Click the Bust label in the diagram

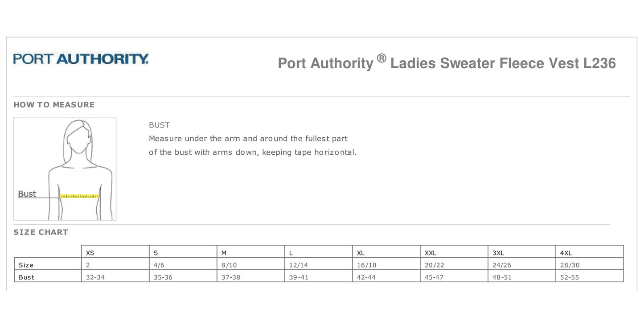pos(27,194)
